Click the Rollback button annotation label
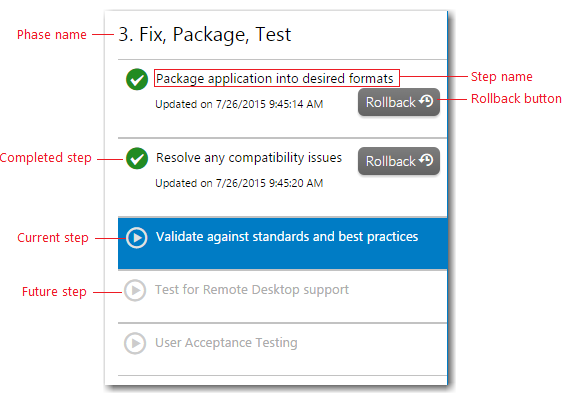This screenshot has height=394, width=567. 516,99
